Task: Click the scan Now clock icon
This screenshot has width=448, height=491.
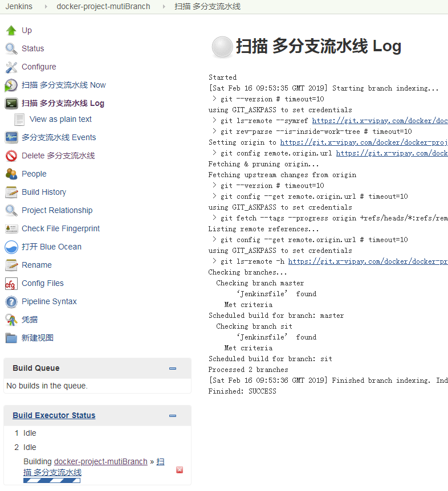Action: click(x=11, y=85)
